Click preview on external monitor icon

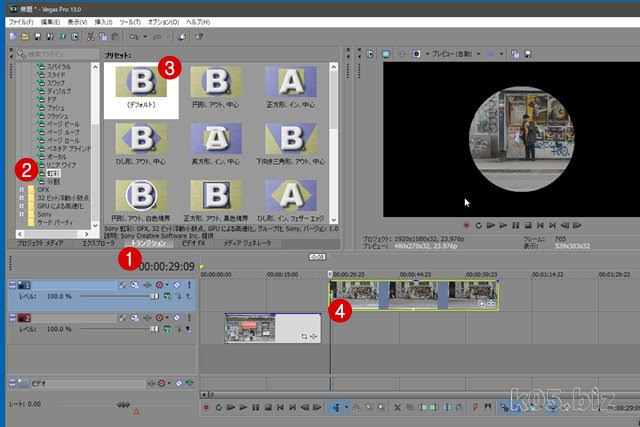point(385,54)
